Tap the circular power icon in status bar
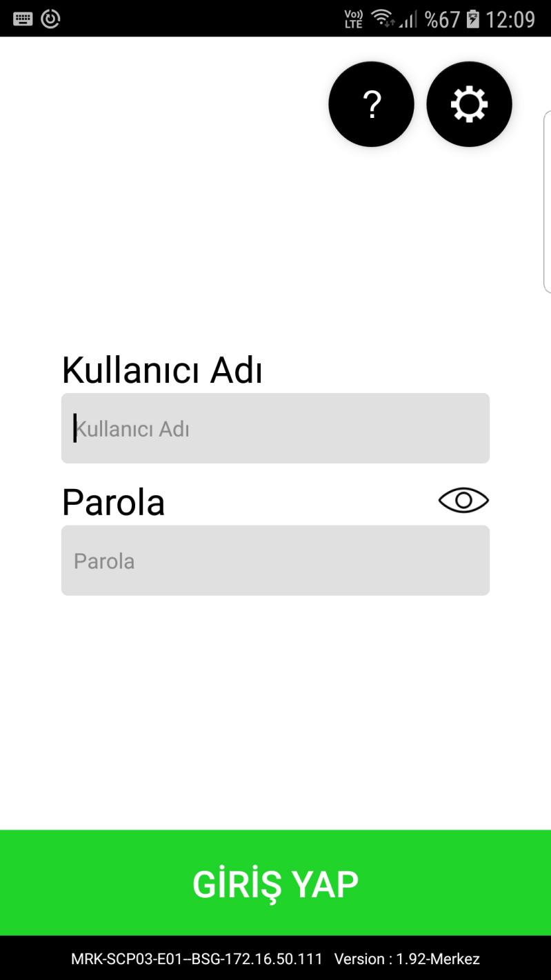 coord(50,19)
